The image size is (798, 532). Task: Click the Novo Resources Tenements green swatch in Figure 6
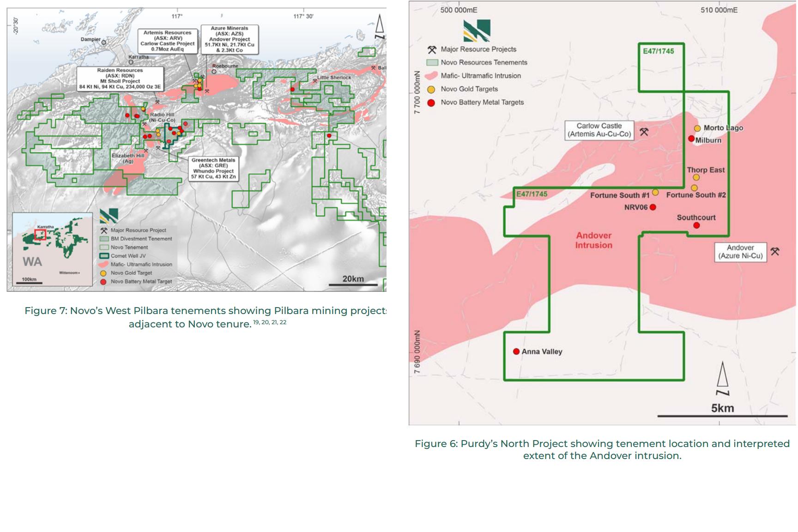click(432, 62)
